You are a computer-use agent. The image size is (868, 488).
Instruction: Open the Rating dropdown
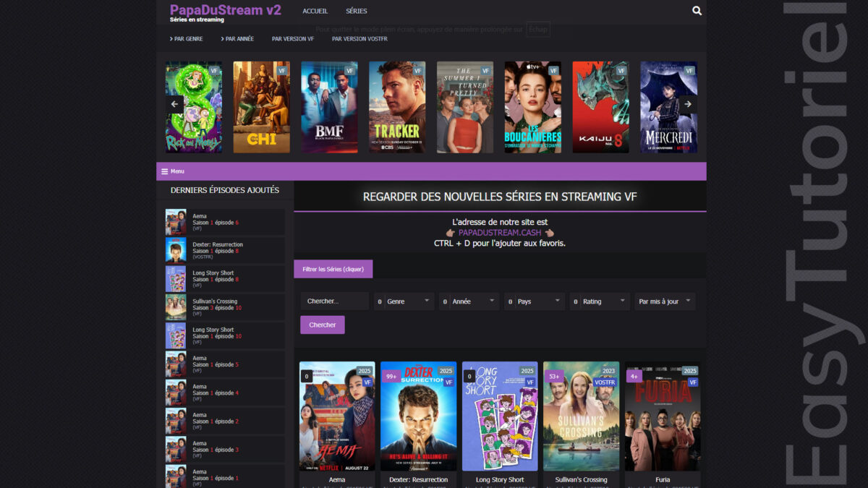pyautogui.click(x=600, y=301)
